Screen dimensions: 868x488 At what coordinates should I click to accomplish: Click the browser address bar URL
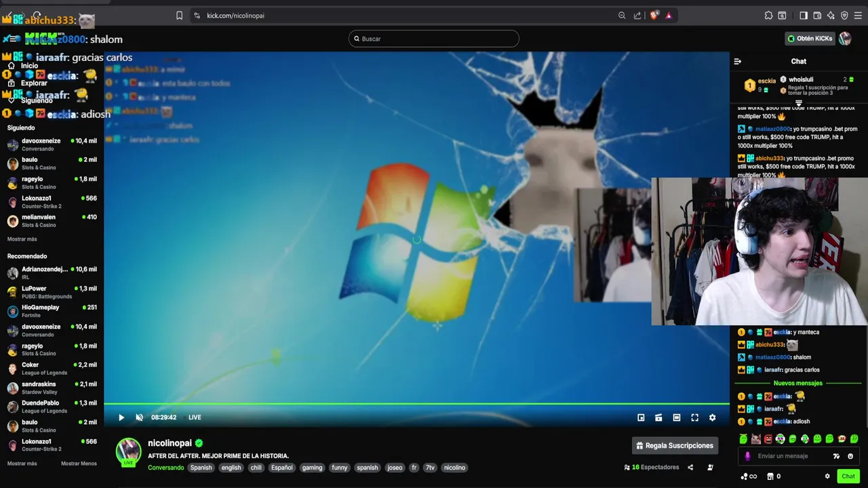[235, 16]
